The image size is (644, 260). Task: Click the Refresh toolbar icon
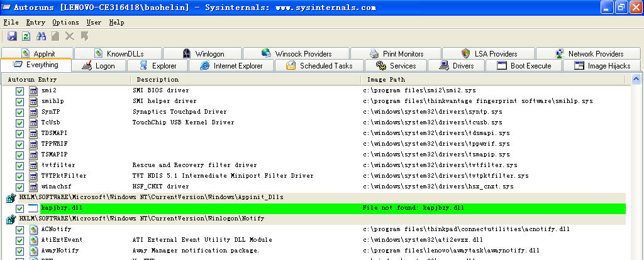[26, 36]
